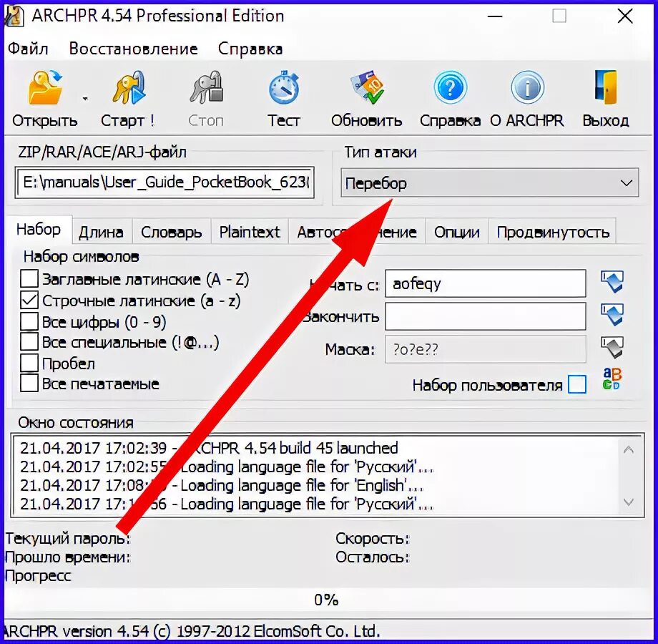Minimize the ARCHPR window
This screenshot has width=658, height=644.
(495, 16)
